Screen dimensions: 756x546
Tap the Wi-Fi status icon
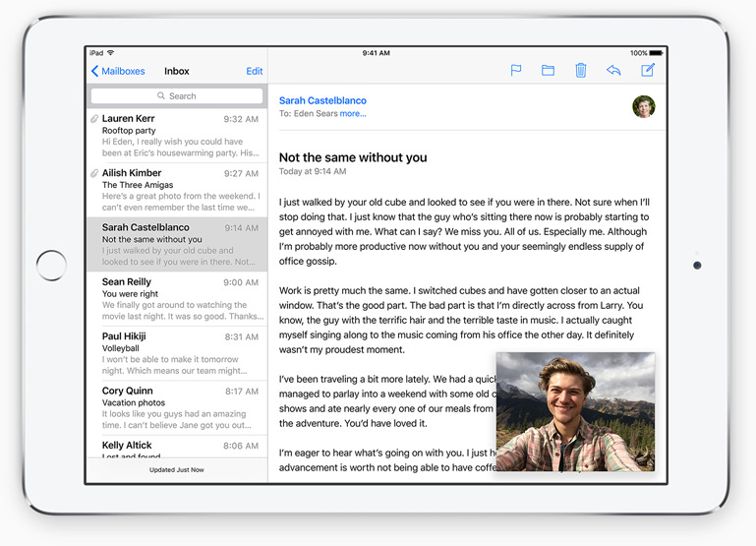point(111,52)
